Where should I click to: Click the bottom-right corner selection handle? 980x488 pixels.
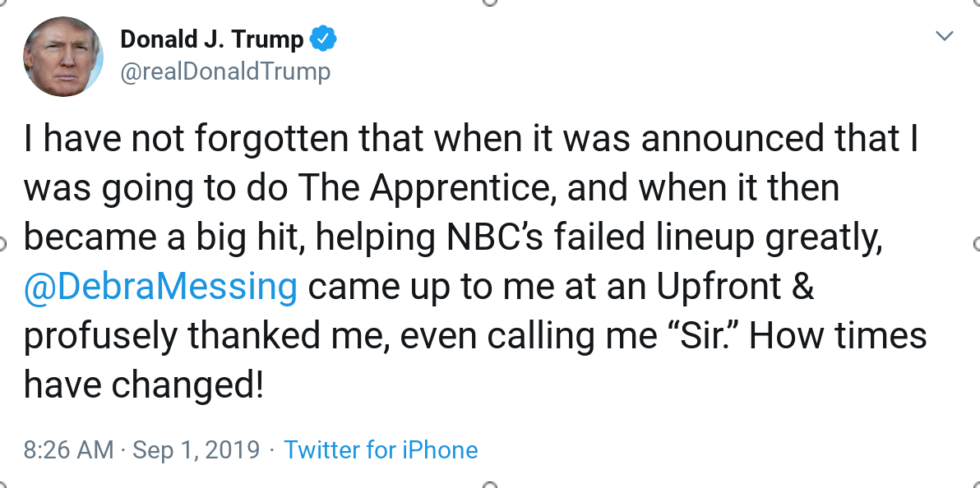pyautogui.click(x=977, y=485)
